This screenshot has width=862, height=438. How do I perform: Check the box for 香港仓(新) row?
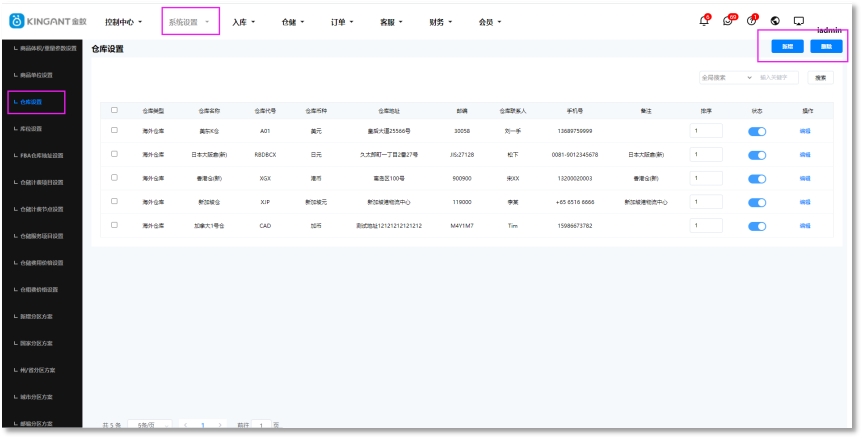coord(114,178)
